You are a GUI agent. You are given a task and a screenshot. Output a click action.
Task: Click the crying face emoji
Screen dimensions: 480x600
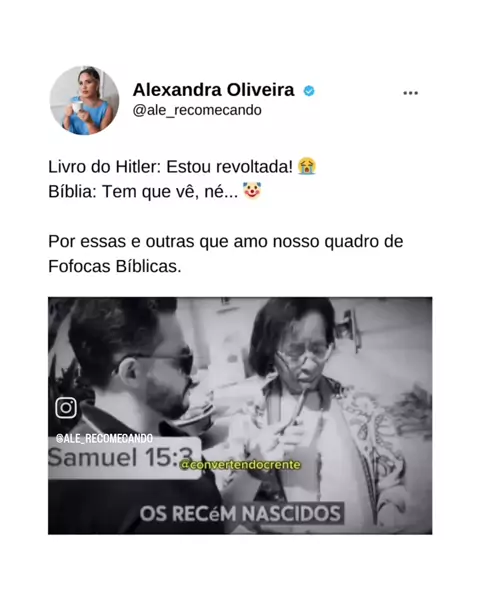307,166
